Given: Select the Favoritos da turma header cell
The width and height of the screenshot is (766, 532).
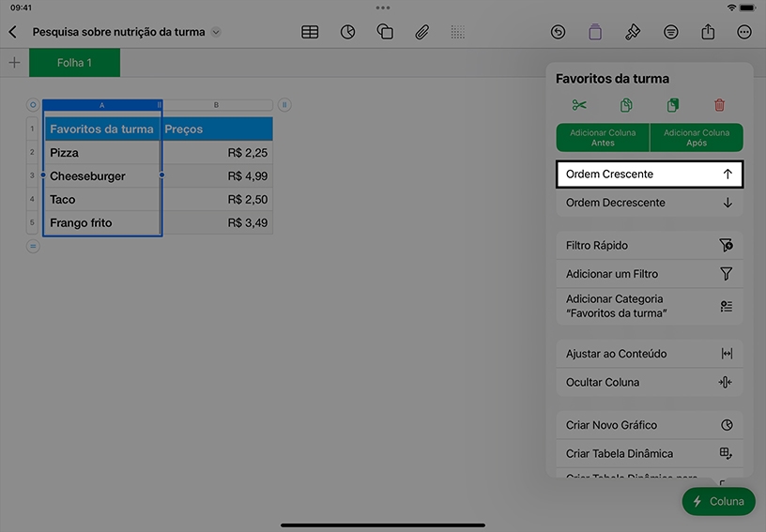Looking at the screenshot, I should (102, 129).
